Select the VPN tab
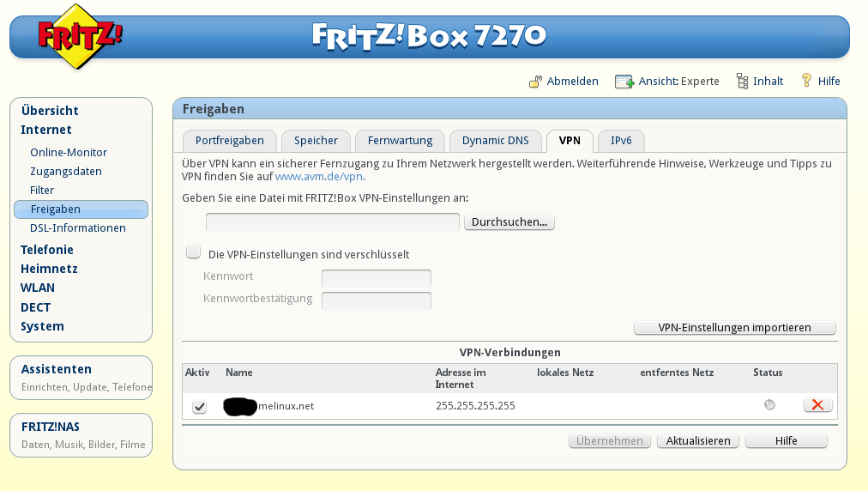 click(570, 141)
